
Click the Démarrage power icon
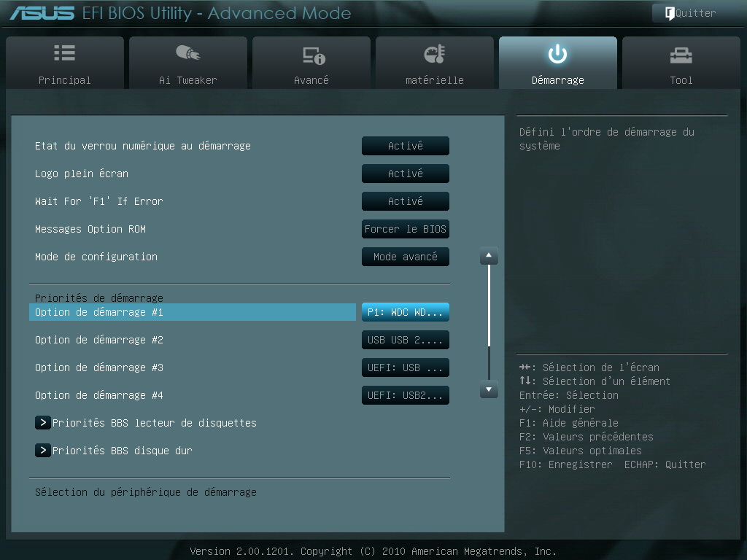557,54
